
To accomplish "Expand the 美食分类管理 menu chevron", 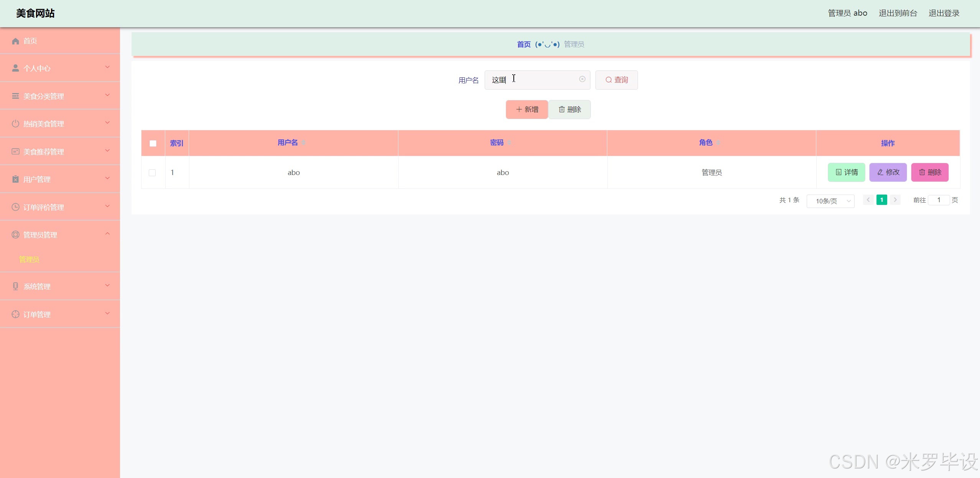I will click(107, 95).
